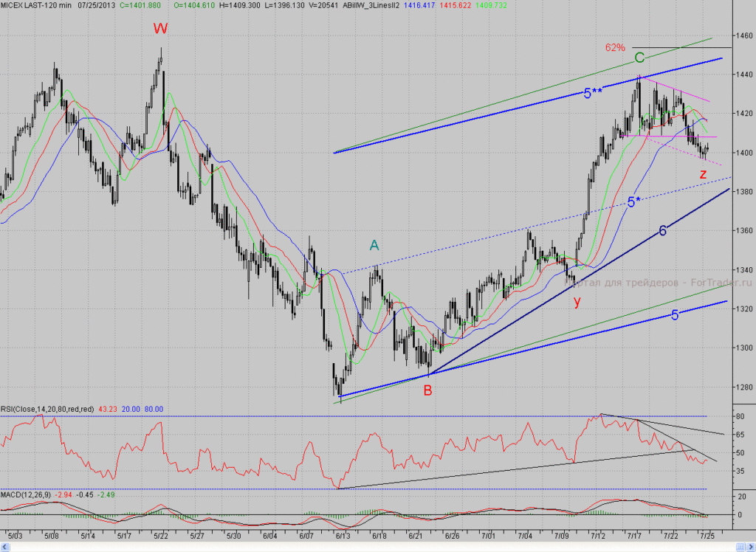Image resolution: width=756 pixels, height=552 pixels.
Task: Select the 5** channel line label
Action: coord(593,94)
